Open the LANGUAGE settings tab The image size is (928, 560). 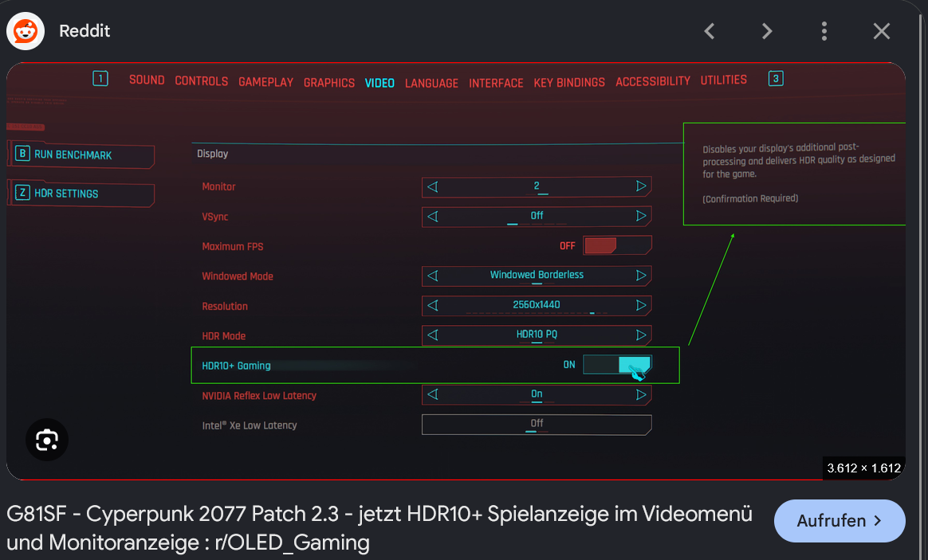coord(431,84)
